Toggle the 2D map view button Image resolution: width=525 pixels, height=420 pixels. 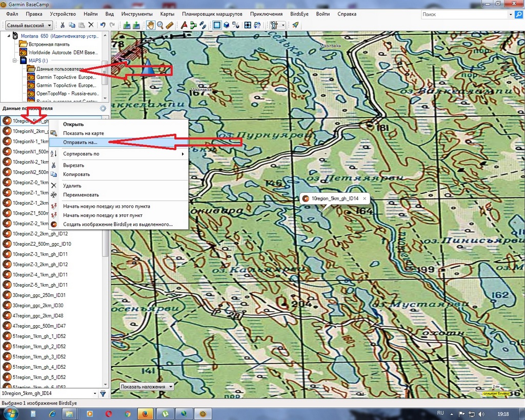(x=217, y=25)
